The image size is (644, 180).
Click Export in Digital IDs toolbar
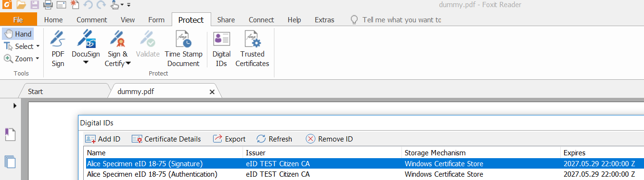[x=229, y=139]
